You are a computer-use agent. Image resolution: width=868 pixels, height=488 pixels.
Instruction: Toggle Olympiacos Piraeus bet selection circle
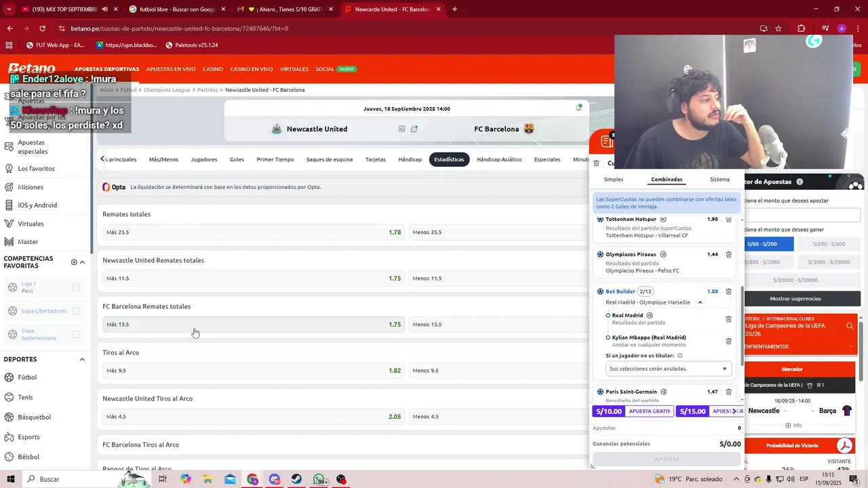point(600,255)
